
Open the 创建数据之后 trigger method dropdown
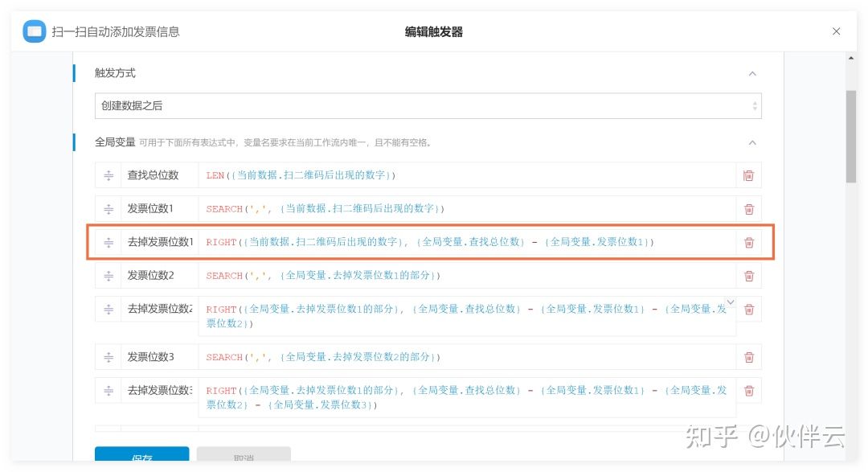(x=428, y=106)
